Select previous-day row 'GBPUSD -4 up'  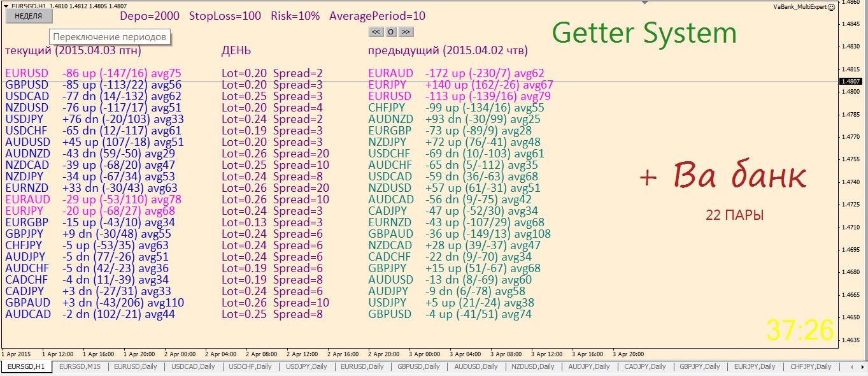pos(450,314)
